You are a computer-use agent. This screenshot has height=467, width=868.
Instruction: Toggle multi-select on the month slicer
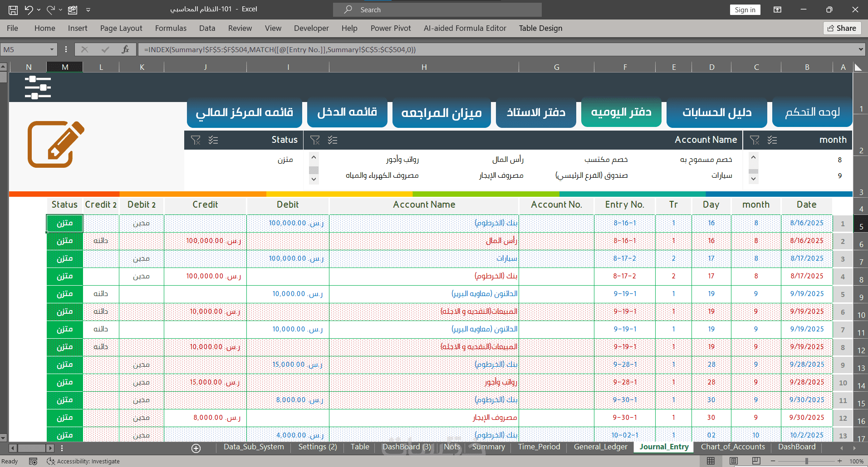772,140
